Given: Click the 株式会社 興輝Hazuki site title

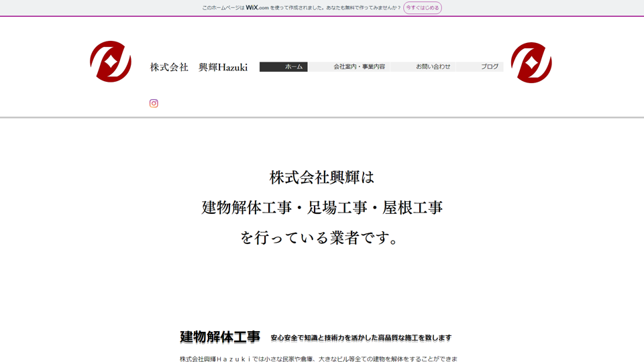Looking at the screenshot, I should tap(199, 67).
